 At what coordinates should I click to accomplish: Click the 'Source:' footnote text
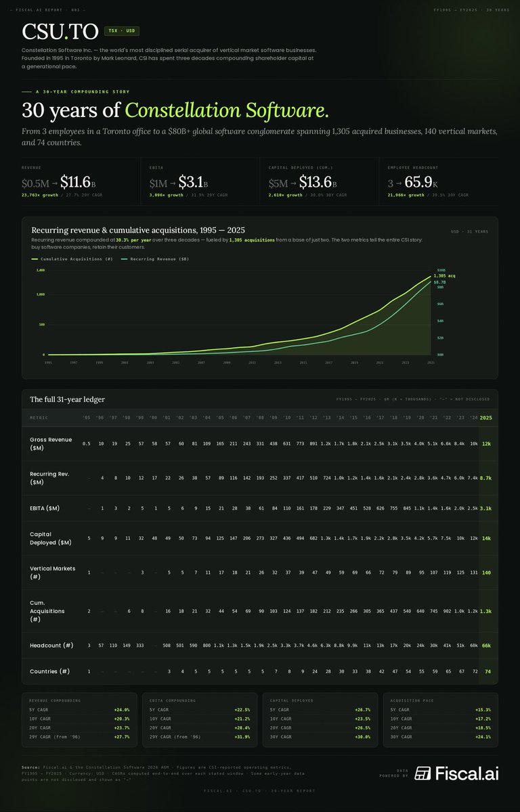[31, 767]
